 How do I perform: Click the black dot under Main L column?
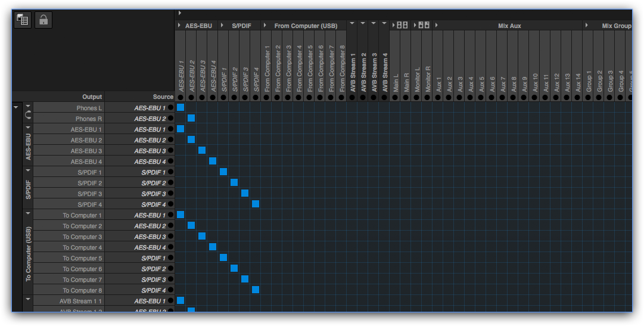[x=395, y=97]
